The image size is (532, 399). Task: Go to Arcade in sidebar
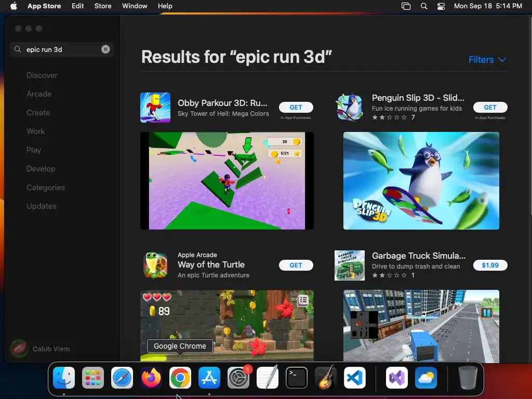coord(39,94)
